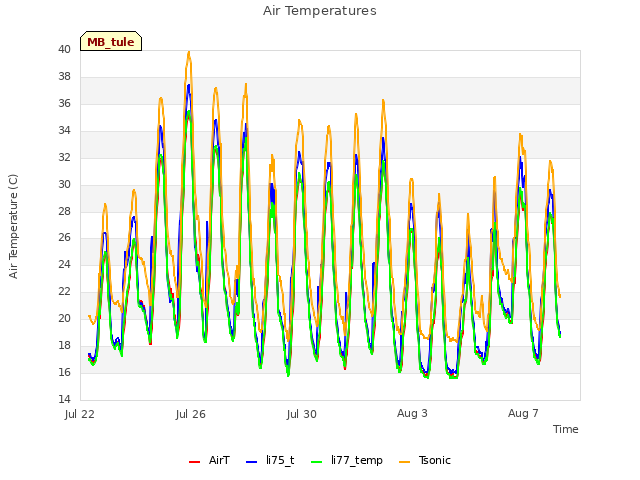Click the 40 y-axis tick label

pyautogui.click(x=64, y=49)
